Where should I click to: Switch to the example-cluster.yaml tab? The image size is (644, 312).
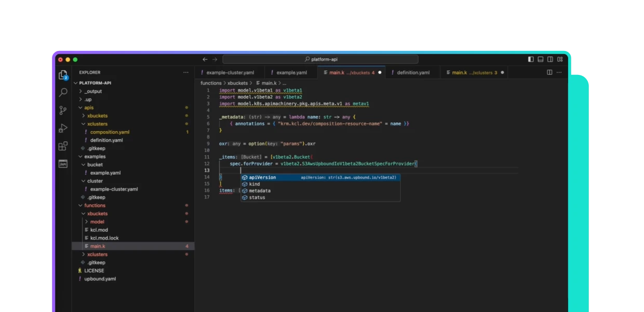pyautogui.click(x=230, y=73)
